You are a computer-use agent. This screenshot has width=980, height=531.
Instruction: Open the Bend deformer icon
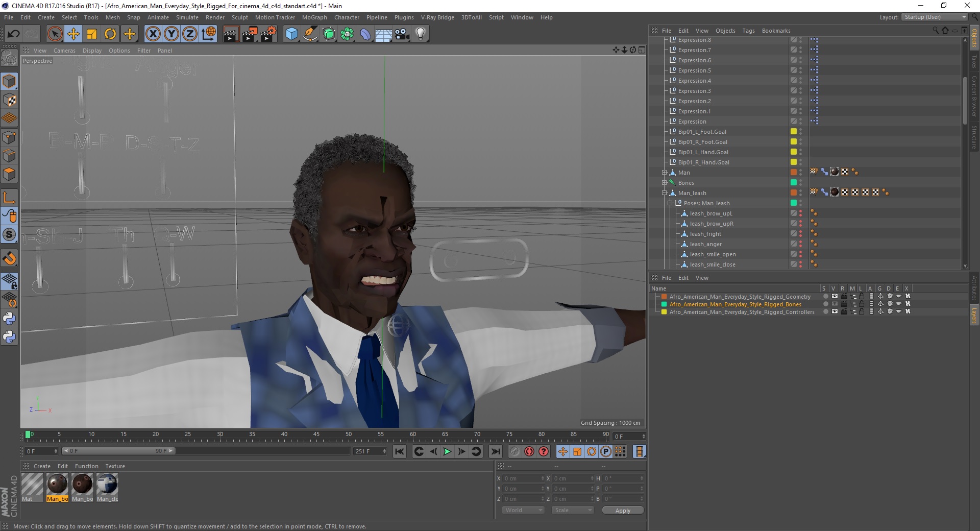[x=365, y=34]
